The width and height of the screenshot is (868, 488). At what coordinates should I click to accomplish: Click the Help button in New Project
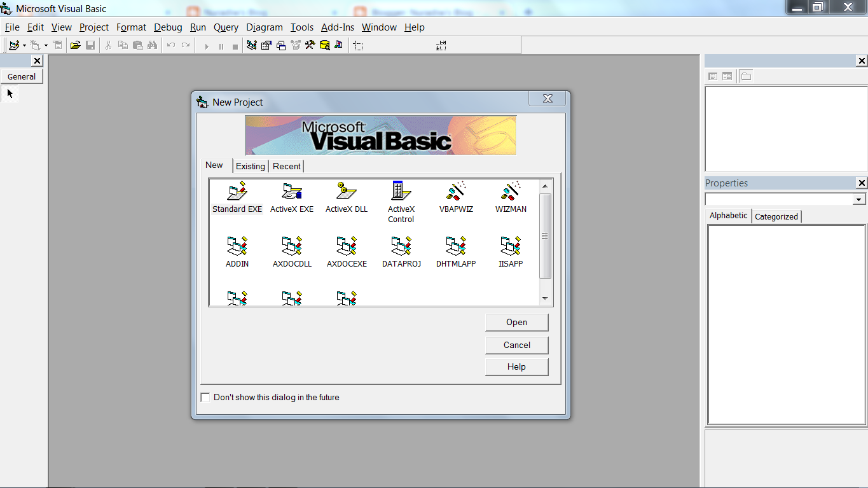click(x=516, y=366)
